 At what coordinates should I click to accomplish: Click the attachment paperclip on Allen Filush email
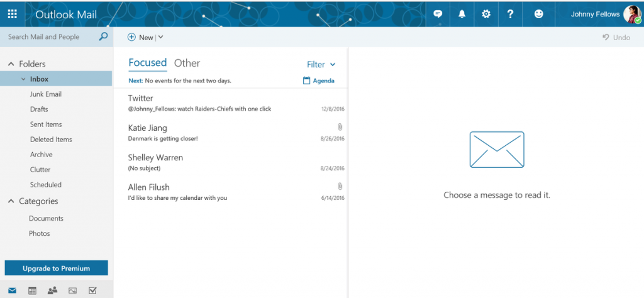click(x=340, y=187)
